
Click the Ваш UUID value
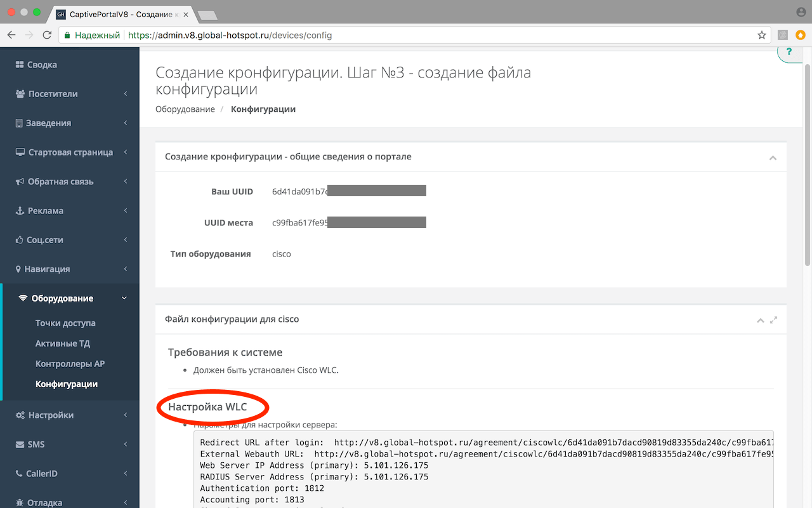[x=349, y=191]
